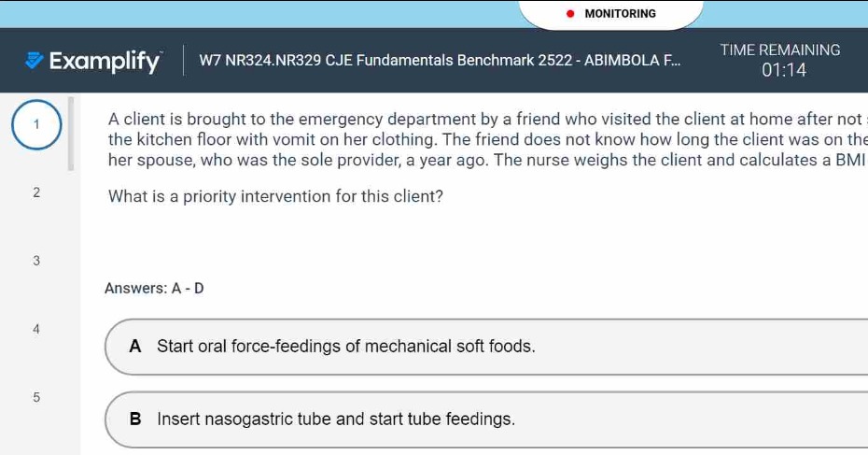The width and height of the screenshot is (868, 455).
Task: Open question 4 from the navigator
Action: (36, 329)
